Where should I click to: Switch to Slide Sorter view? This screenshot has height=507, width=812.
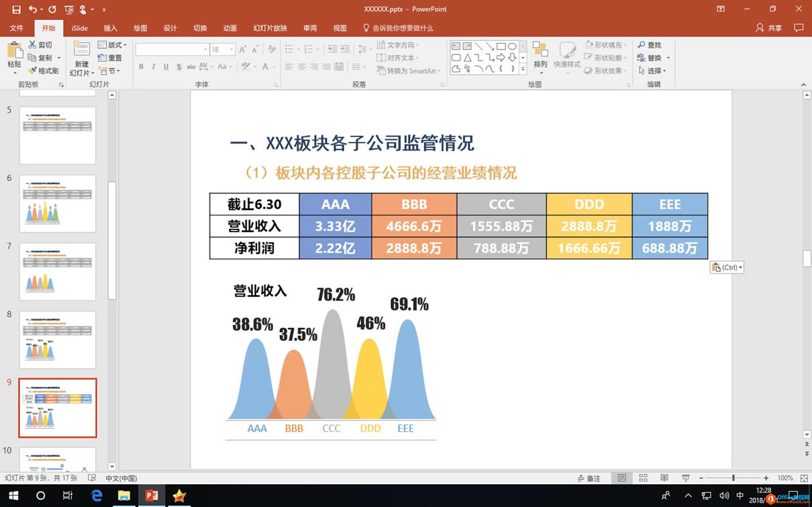pos(643,477)
